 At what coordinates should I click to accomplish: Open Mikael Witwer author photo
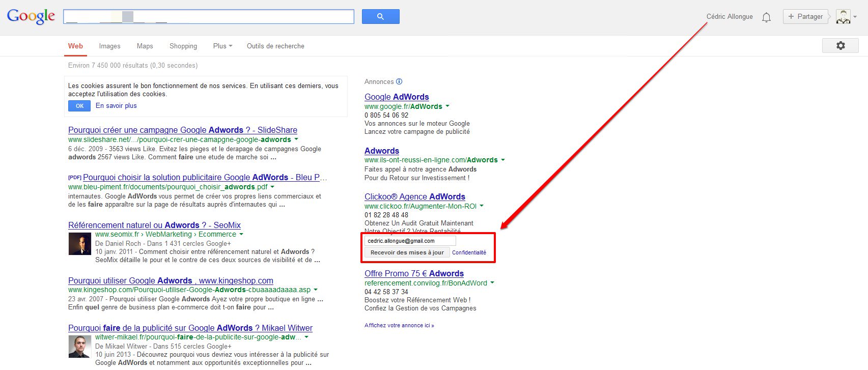(x=79, y=347)
